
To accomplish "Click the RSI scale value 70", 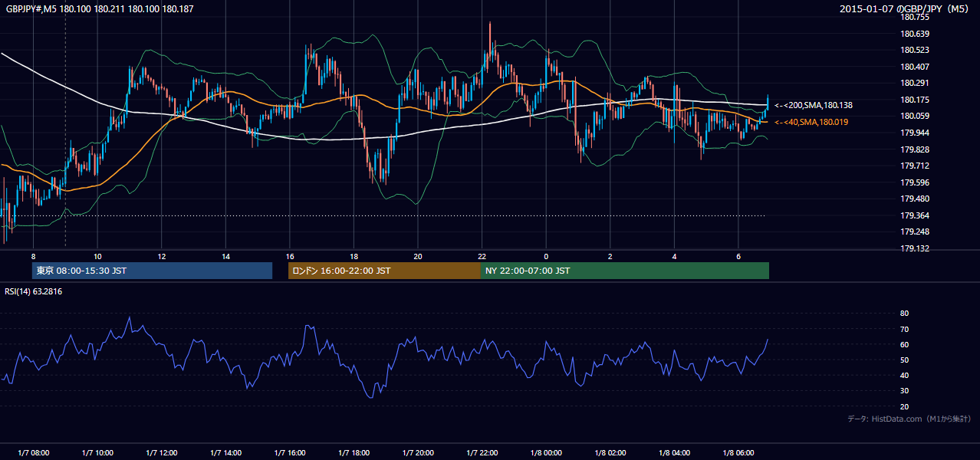I will pyautogui.click(x=904, y=329).
